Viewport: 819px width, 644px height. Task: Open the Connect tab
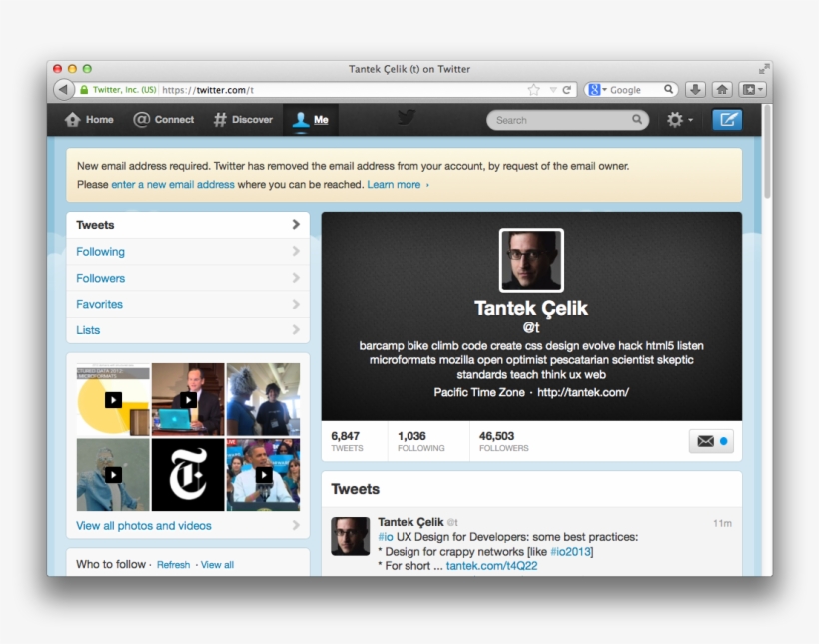point(163,120)
